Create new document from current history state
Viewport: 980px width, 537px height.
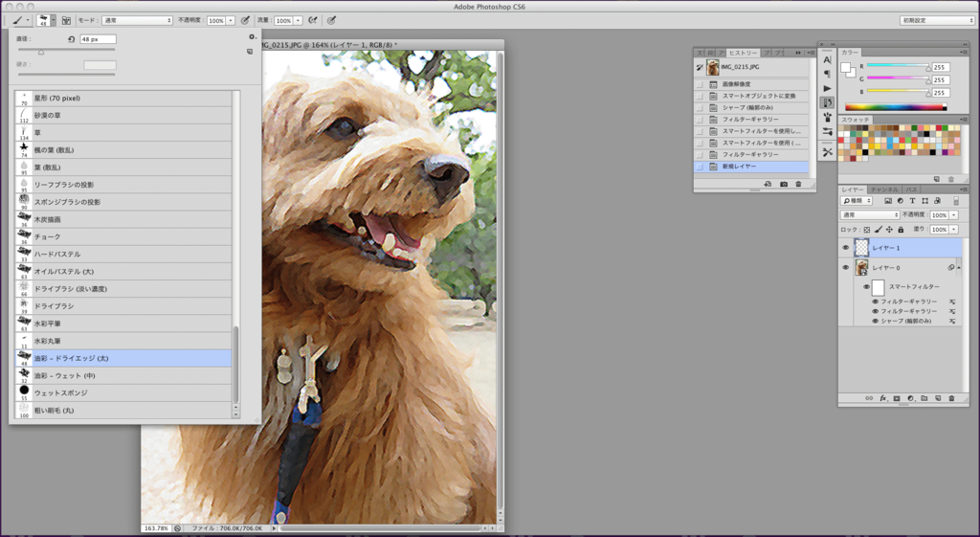pos(768,184)
